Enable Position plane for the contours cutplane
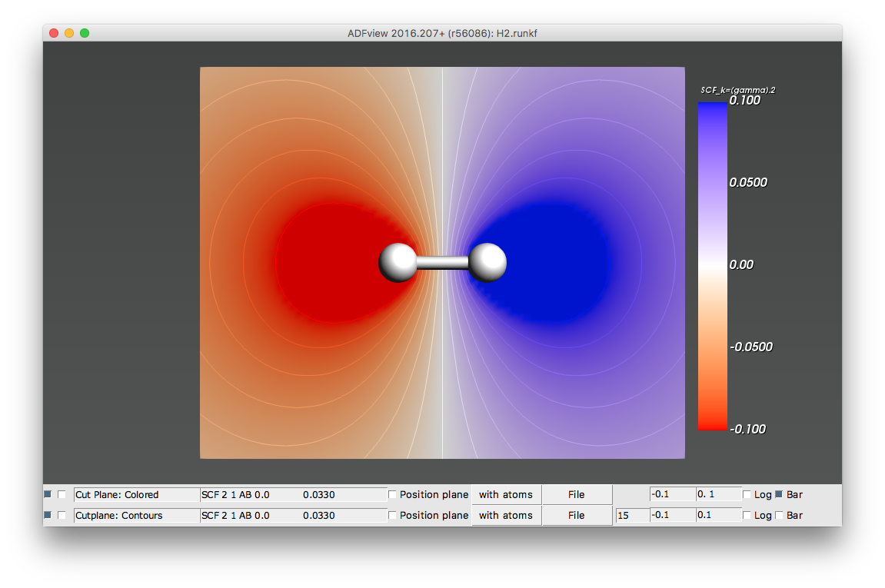The width and height of the screenshot is (885, 588). pyautogui.click(x=391, y=515)
